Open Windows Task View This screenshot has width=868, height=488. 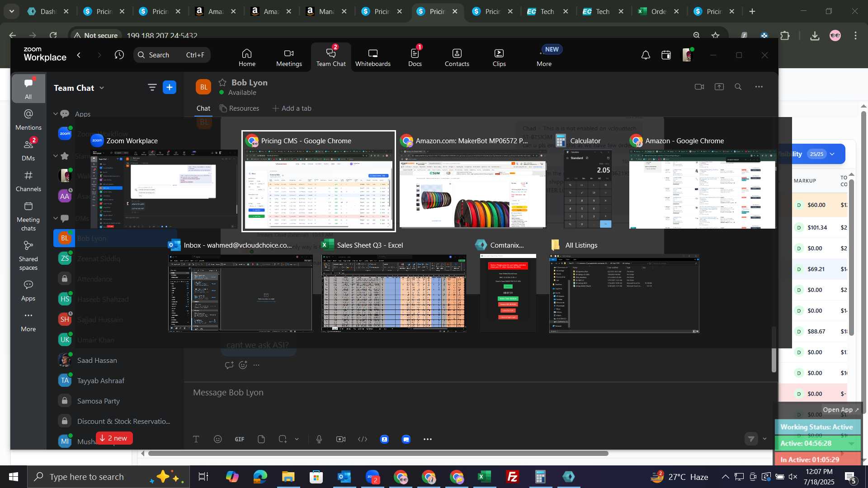203,477
